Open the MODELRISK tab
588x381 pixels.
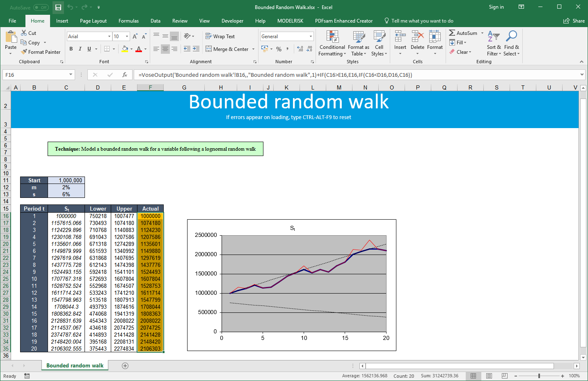[x=290, y=21]
